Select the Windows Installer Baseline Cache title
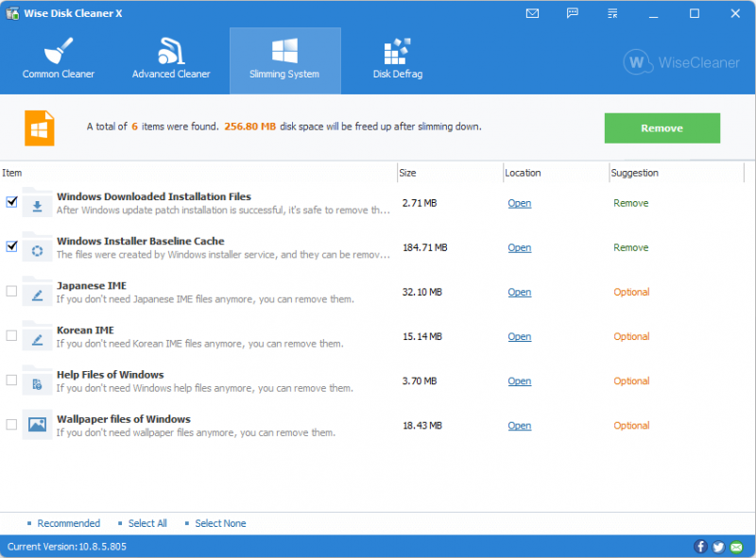The width and height of the screenshot is (756, 558). pyautogui.click(x=141, y=241)
